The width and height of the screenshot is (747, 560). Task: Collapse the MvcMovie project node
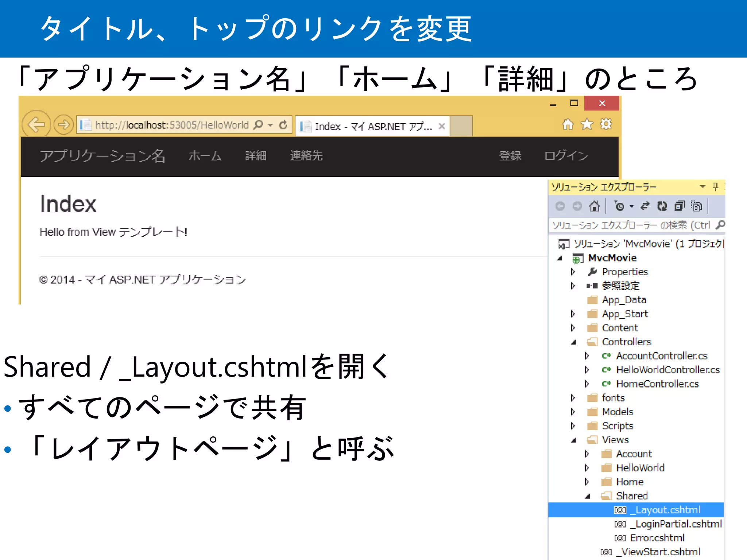pyautogui.click(x=560, y=258)
